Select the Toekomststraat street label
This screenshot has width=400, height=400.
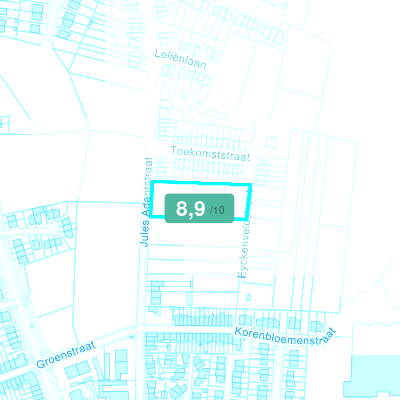click(210, 154)
